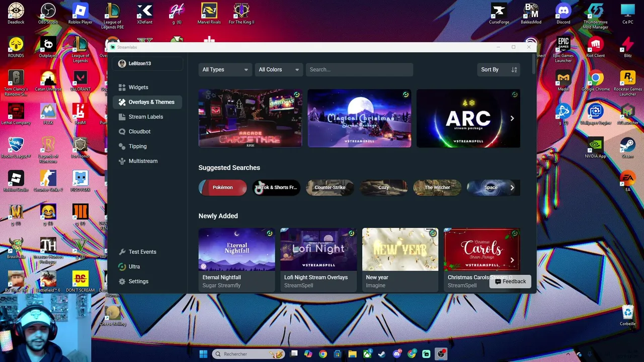Click the Rechercher taskbar search box
Viewport: 644px width, 362px height.
249,354
